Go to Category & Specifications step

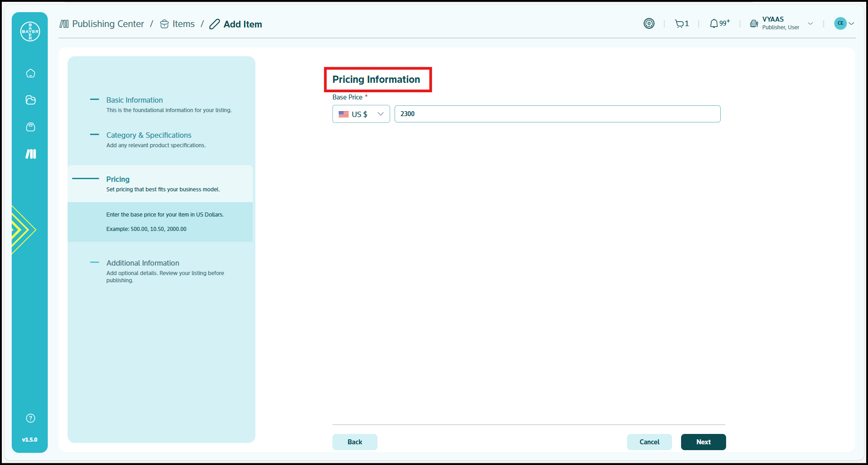(149, 135)
